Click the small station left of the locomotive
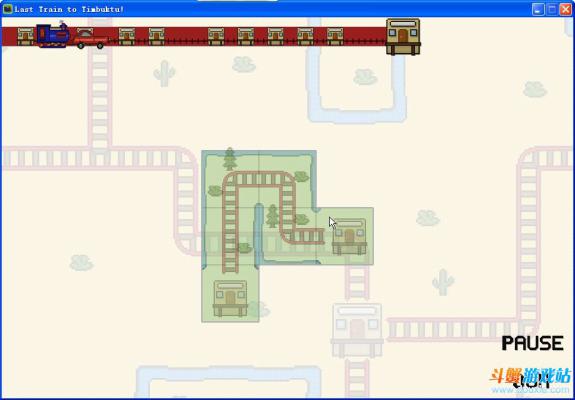This screenshot has height=400, width=575. point(26,36)
